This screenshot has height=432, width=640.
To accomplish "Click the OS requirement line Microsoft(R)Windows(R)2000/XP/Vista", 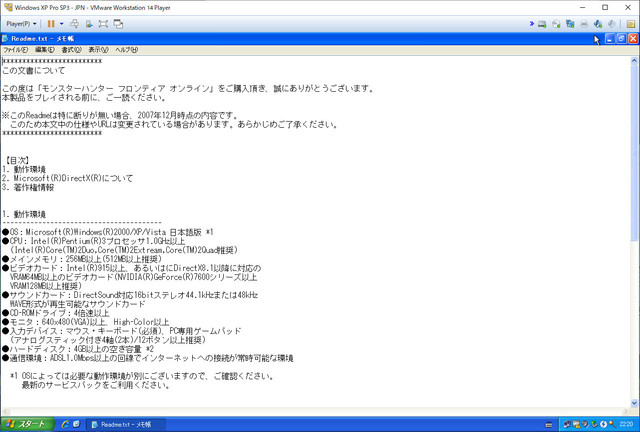I will click(x=108, y=232).
